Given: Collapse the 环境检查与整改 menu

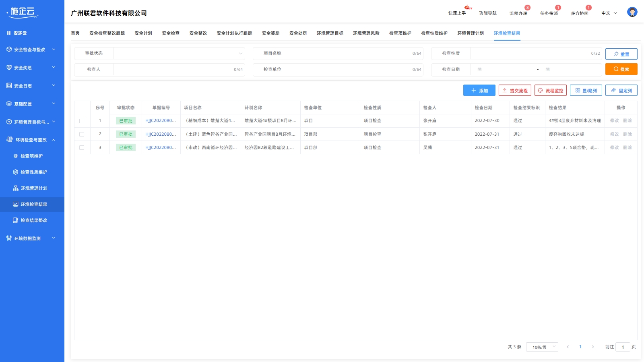Looking at the screenshot, I should point(54,140).
